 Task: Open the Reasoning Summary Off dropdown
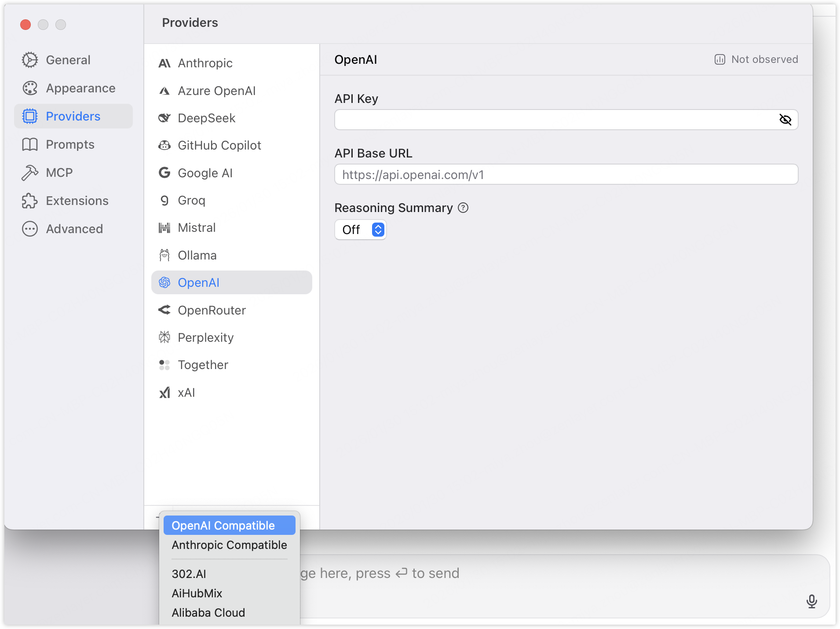coord(361,230)
